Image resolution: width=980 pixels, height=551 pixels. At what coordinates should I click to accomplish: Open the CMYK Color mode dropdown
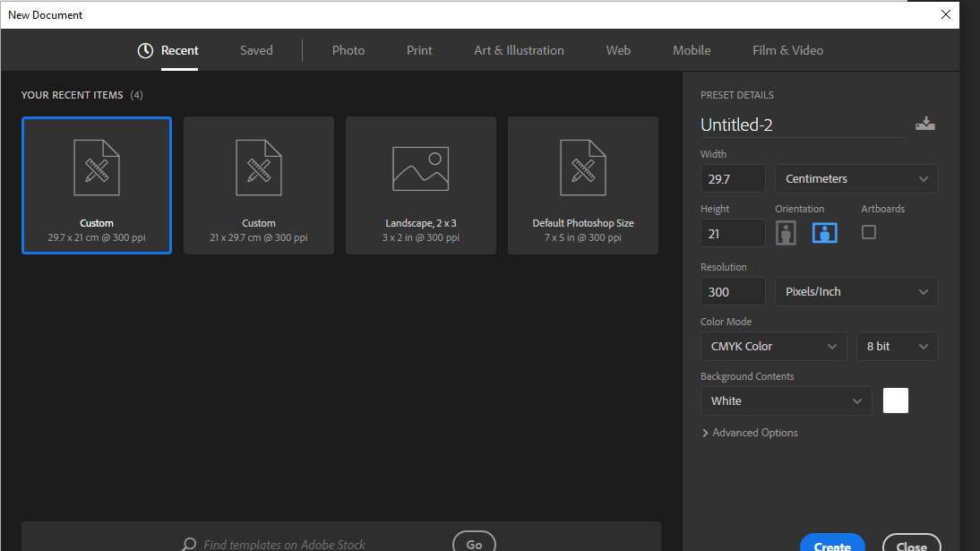point(773,346)
